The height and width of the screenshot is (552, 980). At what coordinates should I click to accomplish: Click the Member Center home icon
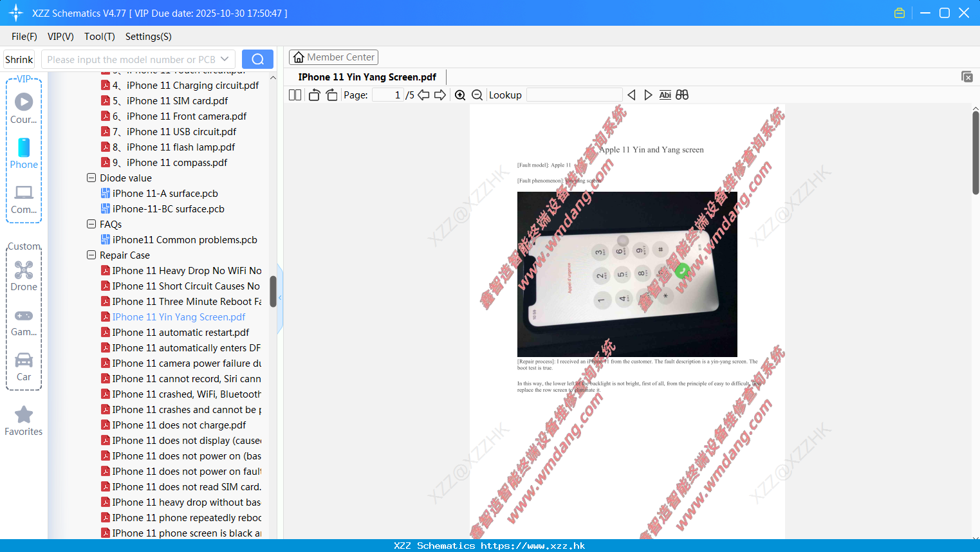coord(299,57)
